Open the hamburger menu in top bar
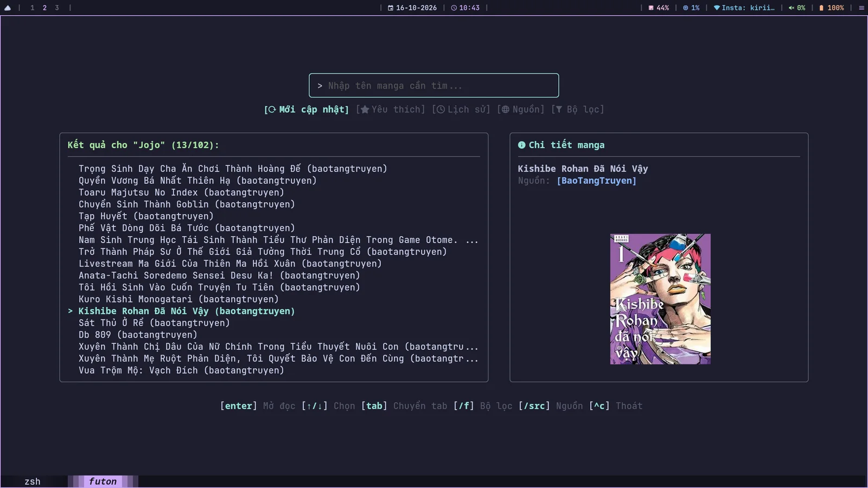 click(x=861, y=8)
